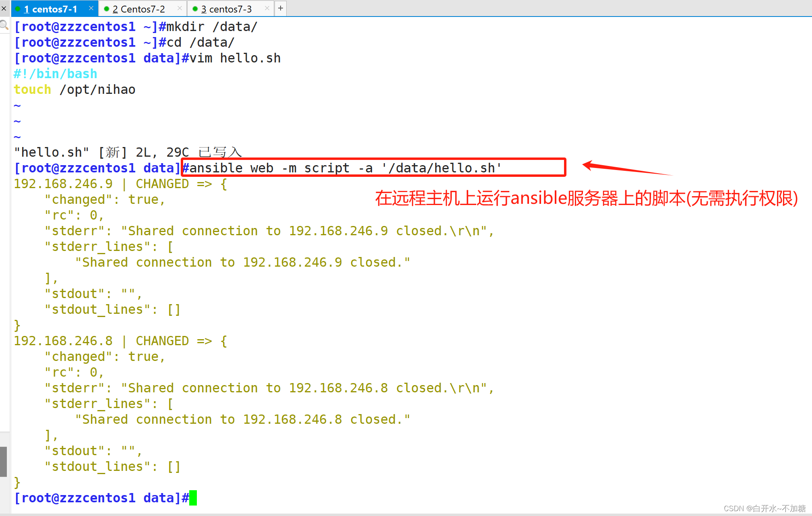Click the red Chinese annotation text
Image resolution: width=812 pixels, height=516 pixels.
point(586,198)
